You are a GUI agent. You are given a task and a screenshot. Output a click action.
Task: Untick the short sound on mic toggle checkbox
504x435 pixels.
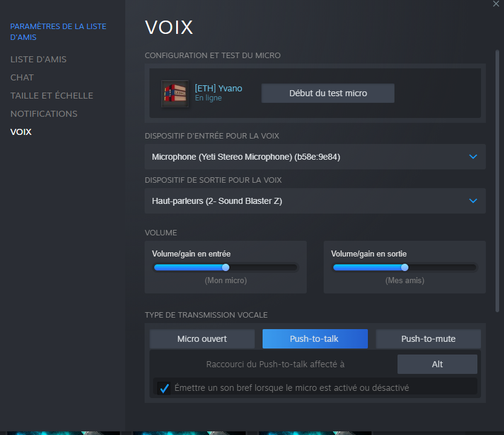coord(164,388)
